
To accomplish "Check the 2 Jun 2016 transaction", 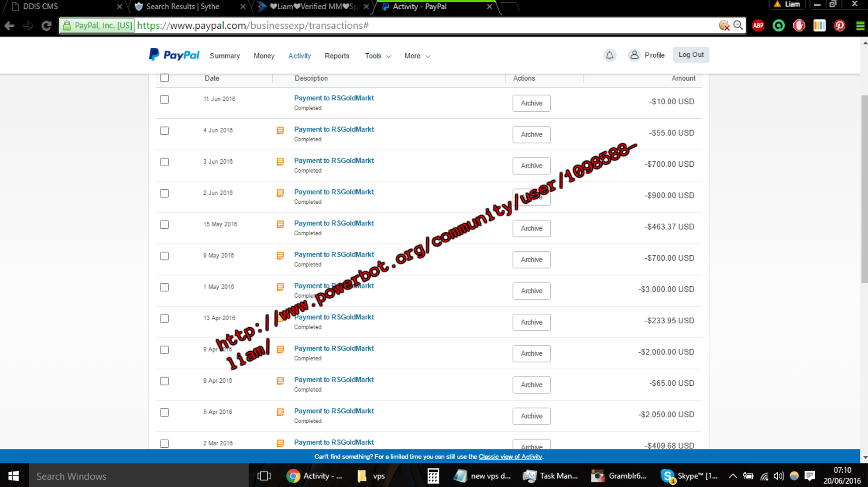I will (x=165, y=193).
